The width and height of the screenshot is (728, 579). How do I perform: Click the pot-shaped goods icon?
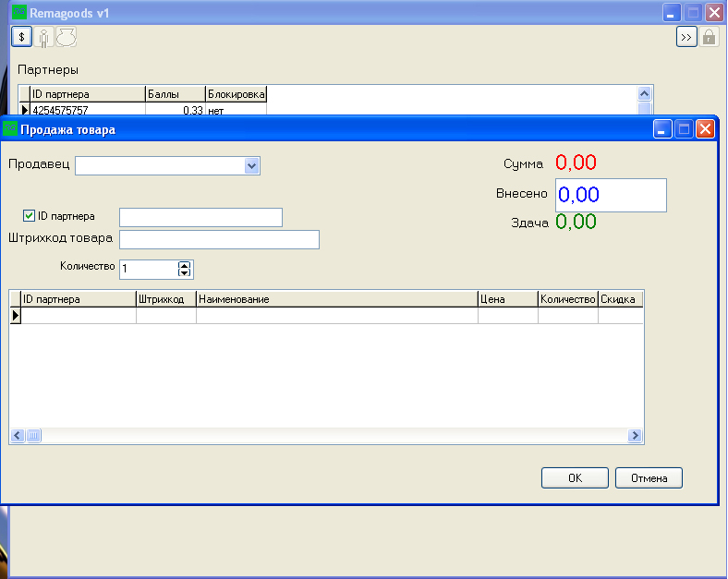pos(66,37)
